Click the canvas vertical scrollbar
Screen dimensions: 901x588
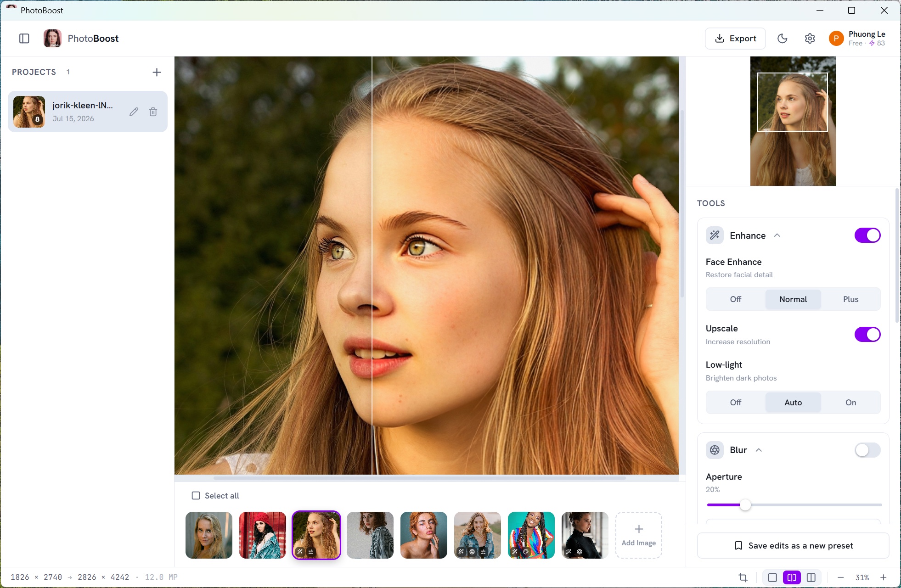[682, 203]
